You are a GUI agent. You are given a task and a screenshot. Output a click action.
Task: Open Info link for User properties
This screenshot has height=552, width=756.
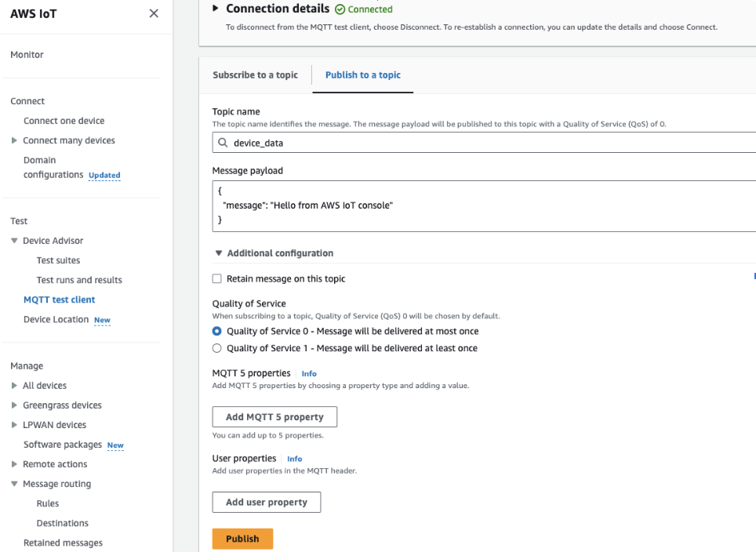tap(295, 459)
